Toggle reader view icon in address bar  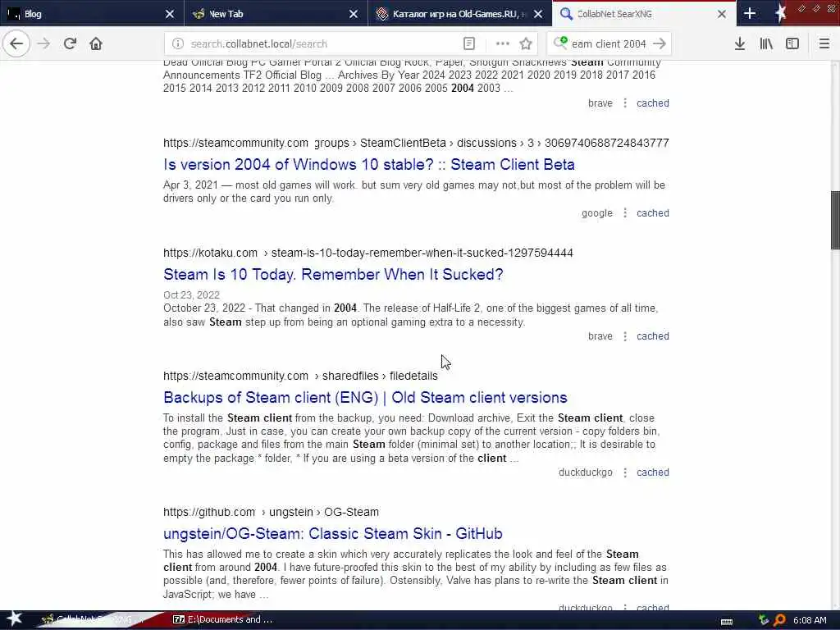click(x=468, y=44)
